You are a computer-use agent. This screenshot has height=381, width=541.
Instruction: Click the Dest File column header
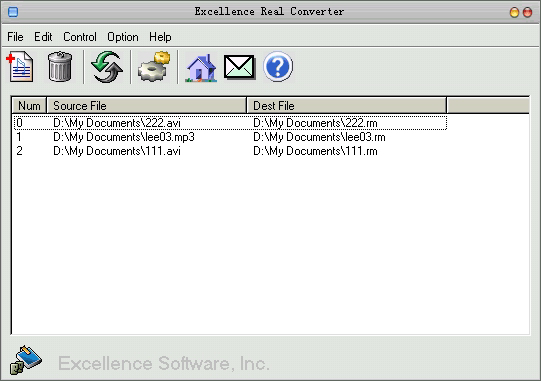[x=346, y=106]
